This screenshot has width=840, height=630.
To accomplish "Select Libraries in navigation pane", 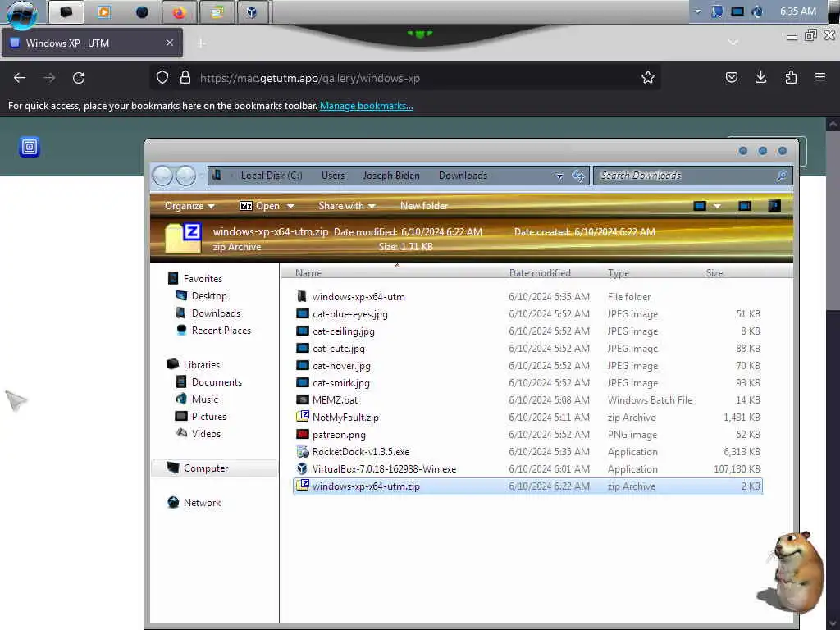I will 194,364.
